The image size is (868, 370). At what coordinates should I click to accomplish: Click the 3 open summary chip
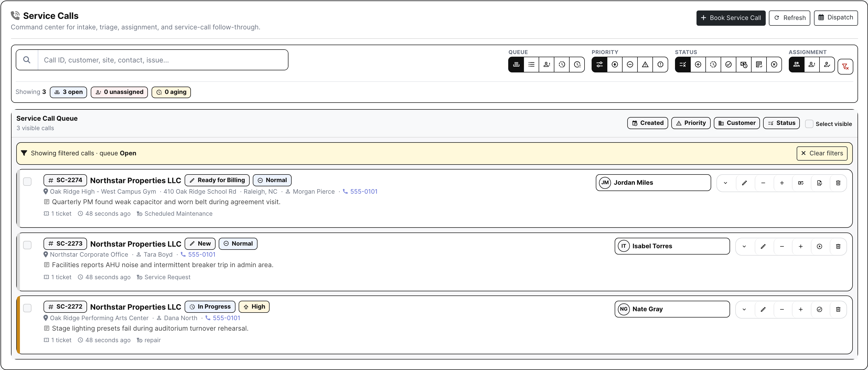tap(68, 92)
